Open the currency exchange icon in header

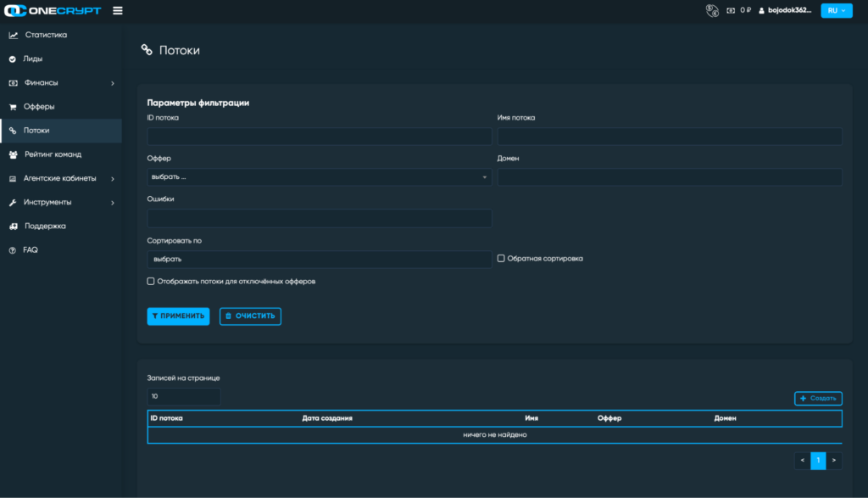712,10
